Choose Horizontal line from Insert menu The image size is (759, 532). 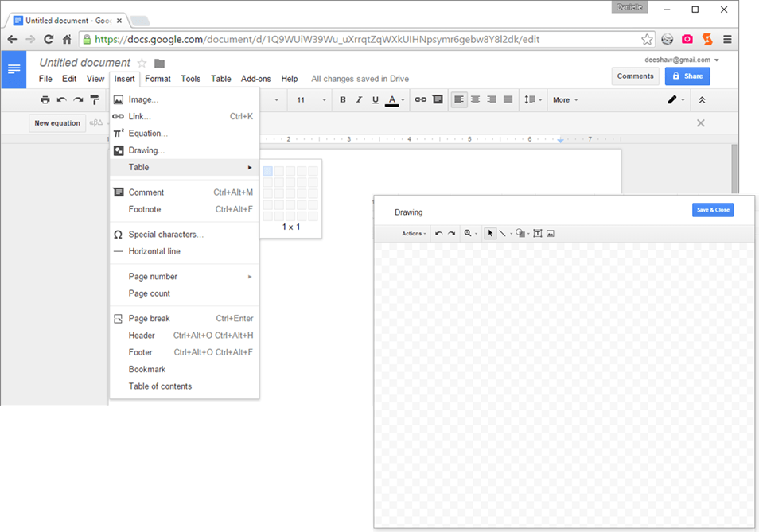(x=154, y=251)
